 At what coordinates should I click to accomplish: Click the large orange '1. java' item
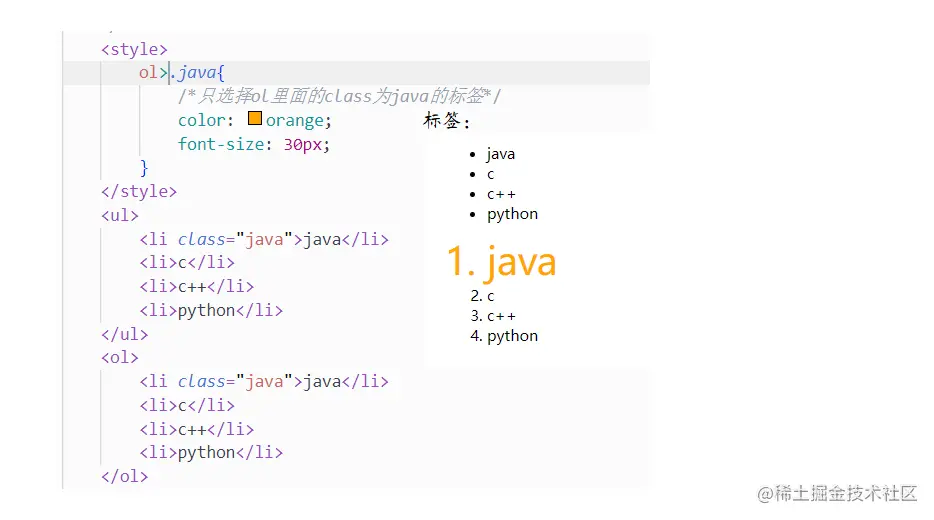click(502, 262)
